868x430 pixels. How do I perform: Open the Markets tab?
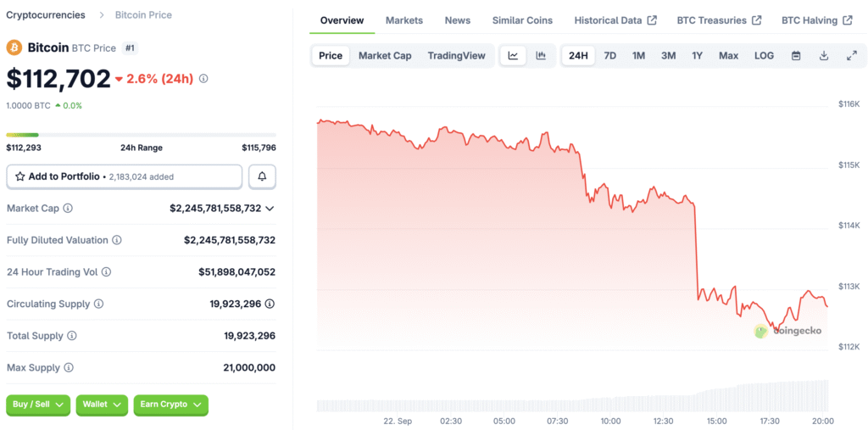coord(404,20)
